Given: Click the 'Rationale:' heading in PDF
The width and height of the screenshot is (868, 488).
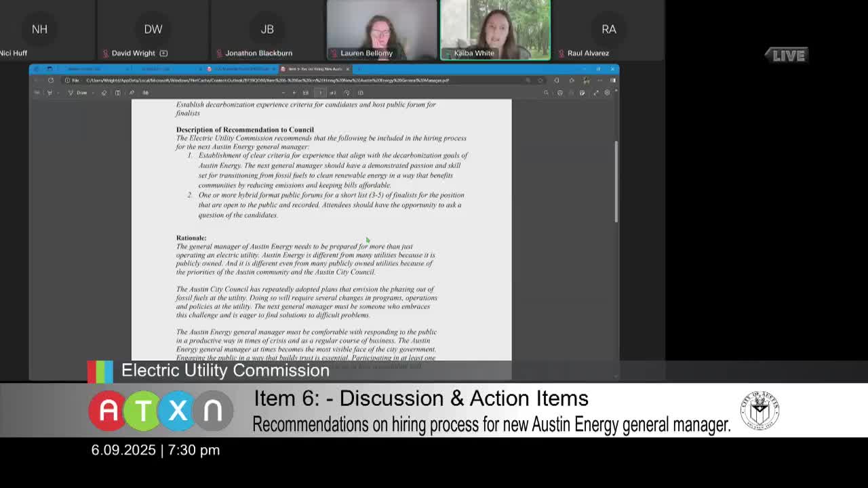Looking at the screenshot, I should click(x=191, y=238).
